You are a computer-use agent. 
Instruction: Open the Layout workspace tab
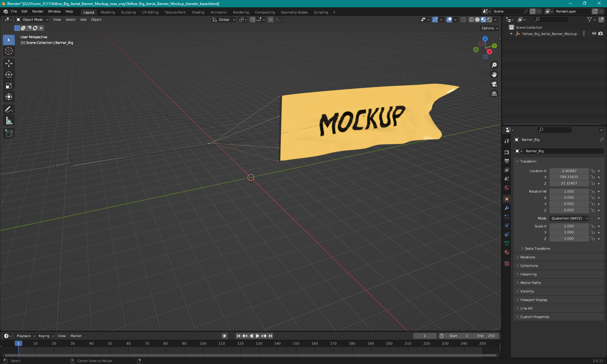tap(89, 12)
